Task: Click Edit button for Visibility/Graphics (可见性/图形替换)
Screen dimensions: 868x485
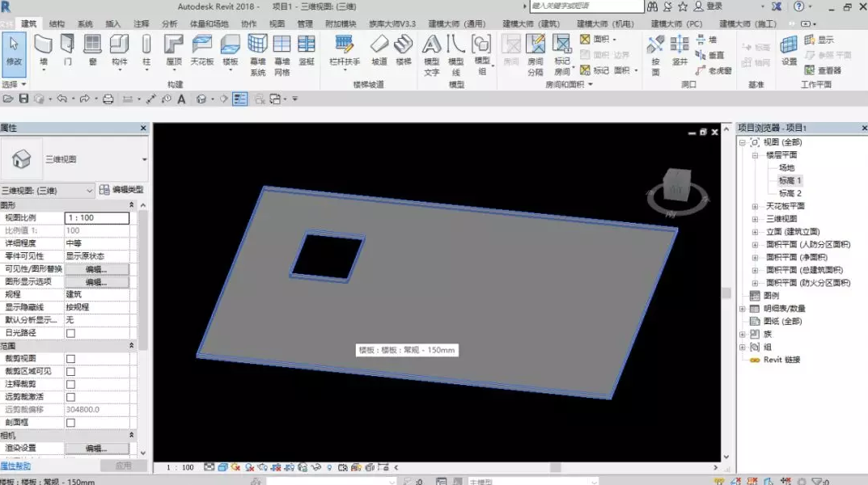Action: point(96,268)
